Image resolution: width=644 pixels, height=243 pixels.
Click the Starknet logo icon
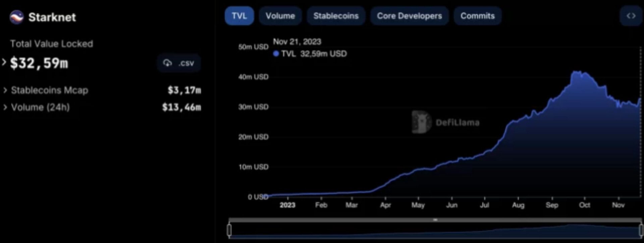(16, 17)
